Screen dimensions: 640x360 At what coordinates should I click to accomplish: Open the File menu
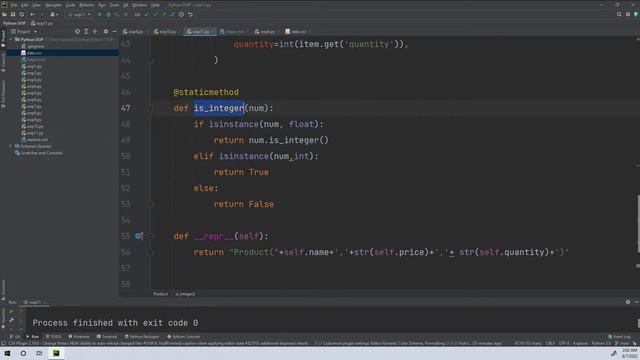(14, 5)
